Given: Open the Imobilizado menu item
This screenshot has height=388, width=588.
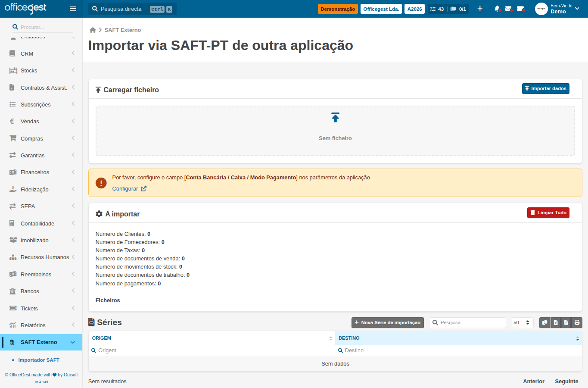Looking at the screenshot, I should [41, 240].
